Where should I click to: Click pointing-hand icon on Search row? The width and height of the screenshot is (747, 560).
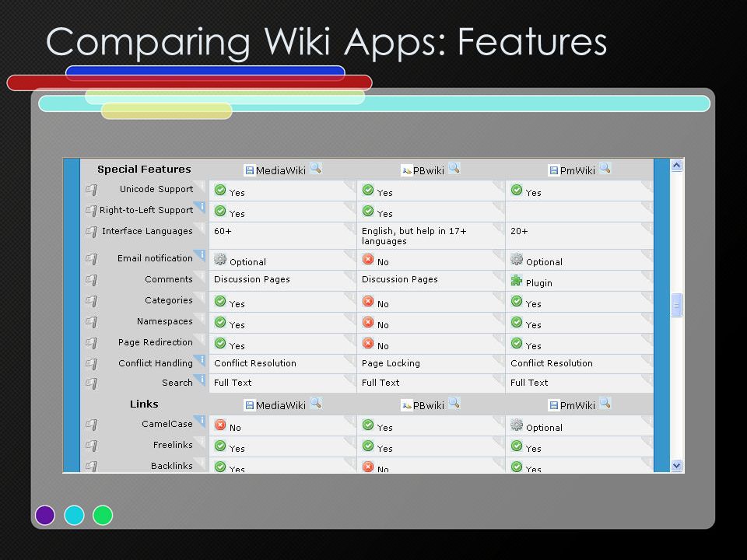pos(92,383)
